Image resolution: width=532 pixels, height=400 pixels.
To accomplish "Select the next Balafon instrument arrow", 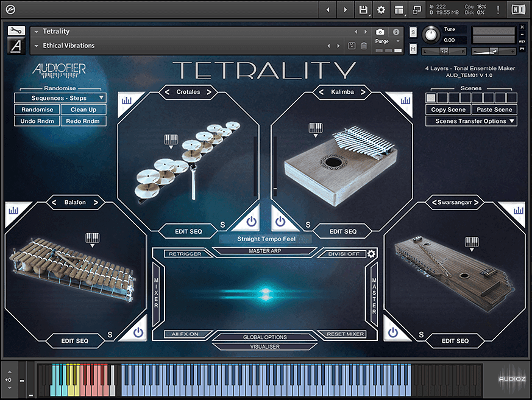I will (x=96, y=202).
